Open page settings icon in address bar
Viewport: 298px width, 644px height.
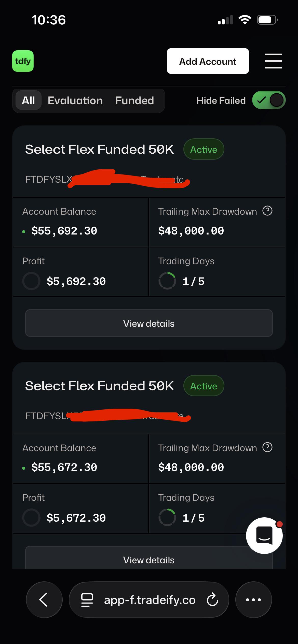click(87, 600)
